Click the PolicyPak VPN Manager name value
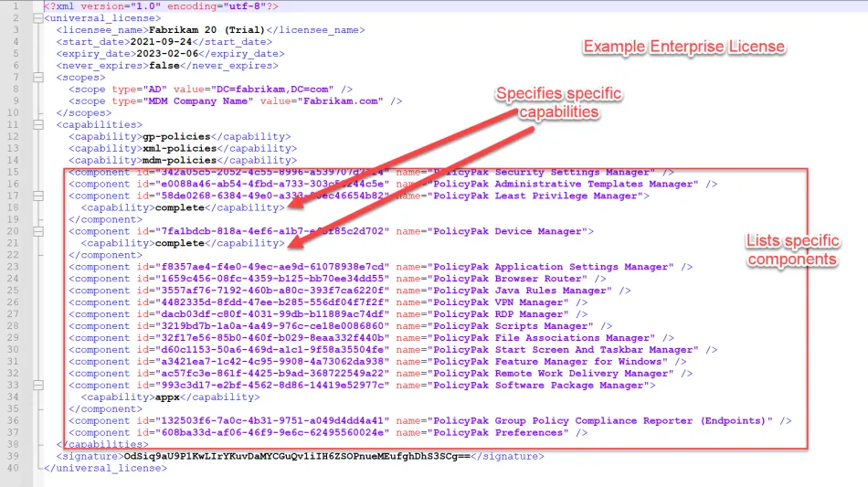Screen dimensions: 868x487 coord(504,302)
